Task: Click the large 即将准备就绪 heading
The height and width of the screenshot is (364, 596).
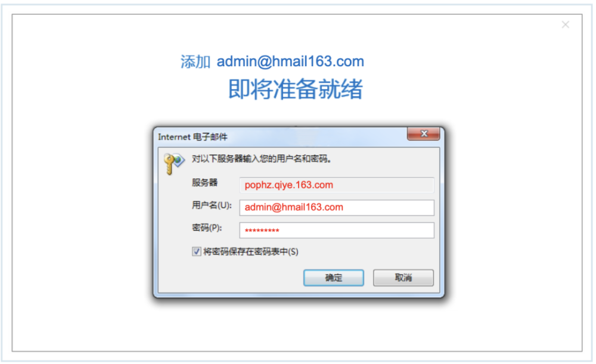Action: pos(296,89)
